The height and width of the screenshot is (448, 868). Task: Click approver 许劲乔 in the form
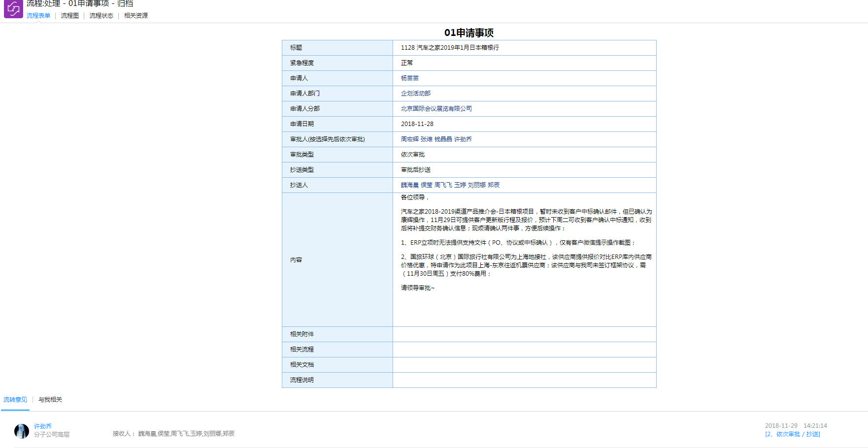pos(463,139)
